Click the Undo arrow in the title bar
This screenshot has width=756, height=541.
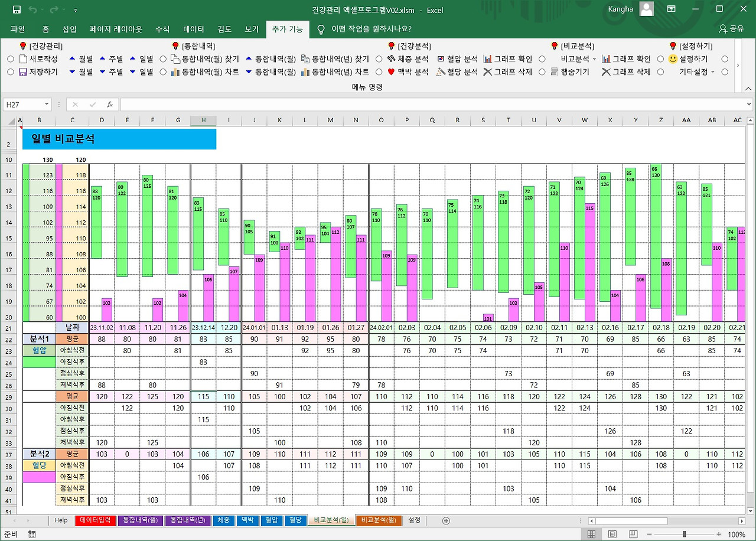(32, 9)
